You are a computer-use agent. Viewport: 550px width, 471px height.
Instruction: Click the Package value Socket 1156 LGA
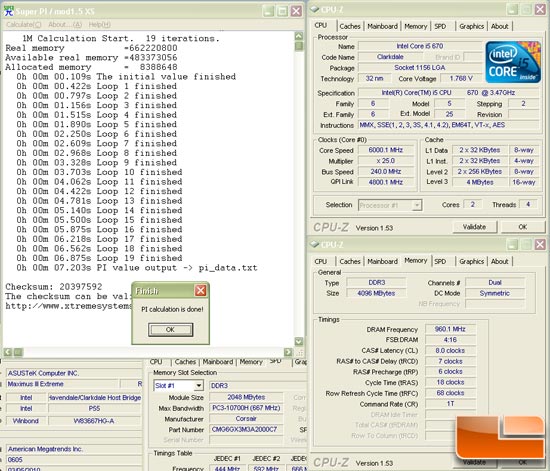(x=420, y=68)
